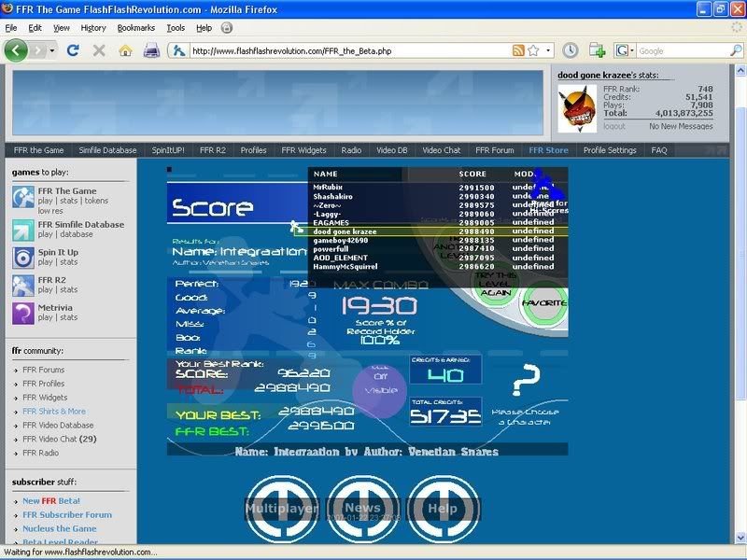Click the RSS feed icon in address bar

(x=518, y=50)
